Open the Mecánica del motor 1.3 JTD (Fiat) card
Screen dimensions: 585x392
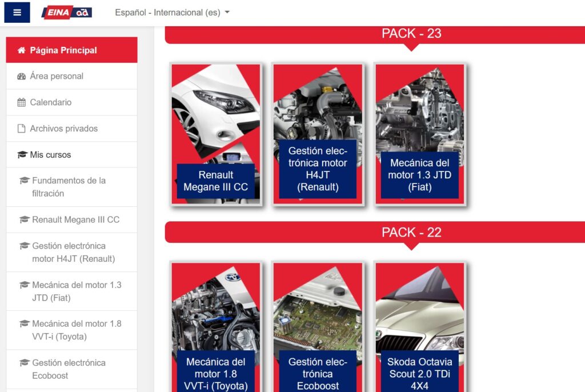click(x=420, y=134)
